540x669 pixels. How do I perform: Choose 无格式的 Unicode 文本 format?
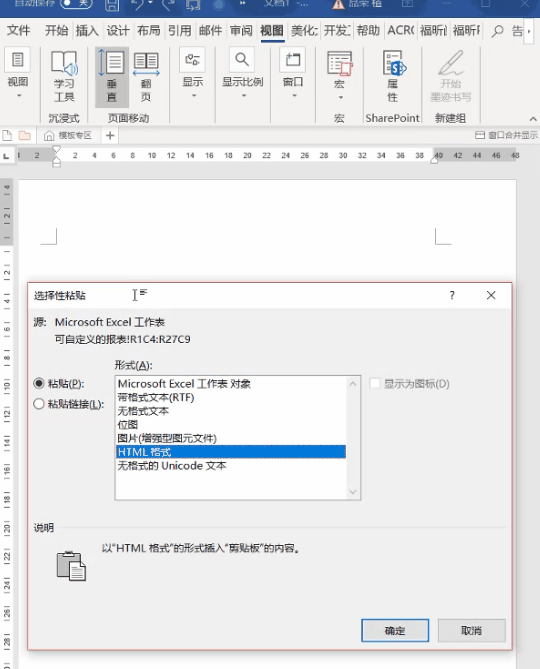tap(231, 465)
